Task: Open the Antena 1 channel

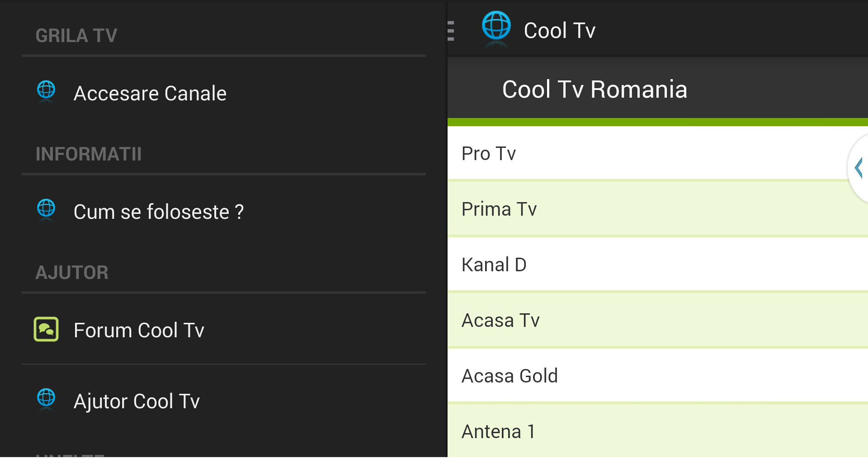Action: 658,431
